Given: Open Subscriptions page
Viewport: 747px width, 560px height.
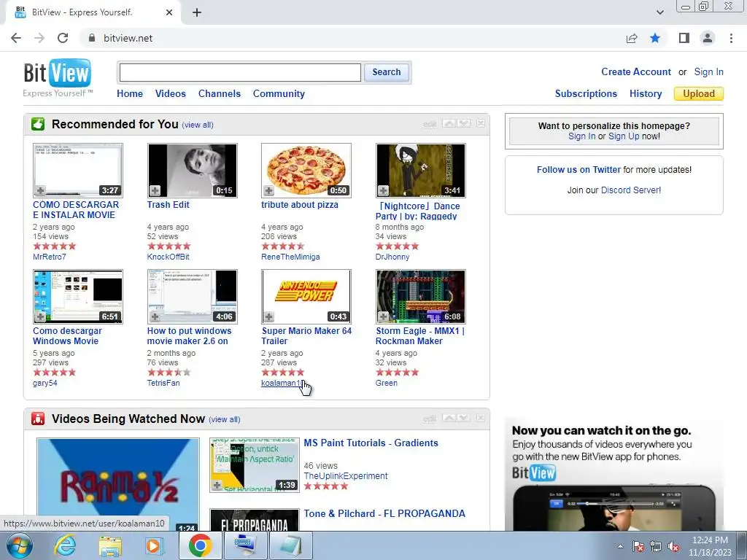Looking at the screenshot, I should click(586, 94).
